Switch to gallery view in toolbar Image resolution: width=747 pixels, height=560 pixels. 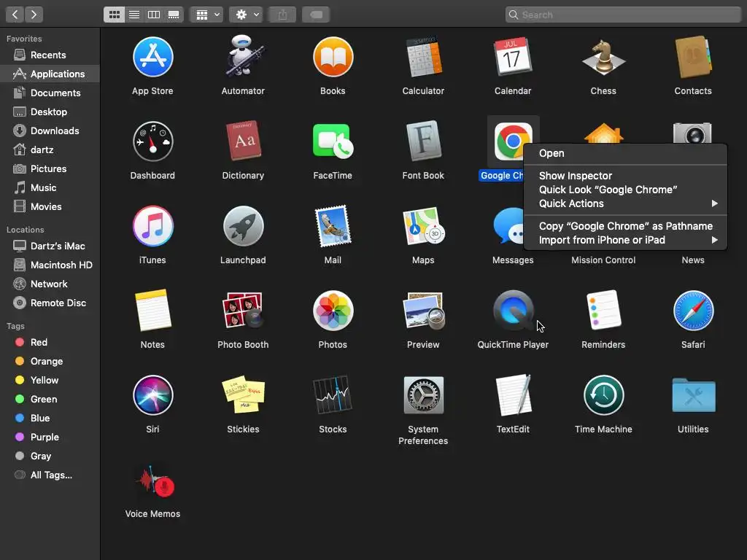174,15
